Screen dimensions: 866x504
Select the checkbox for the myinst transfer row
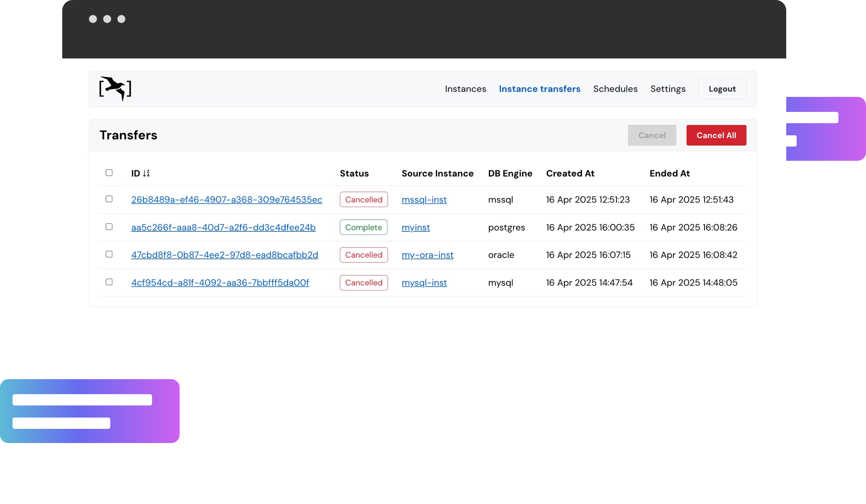tap(109, 227)
